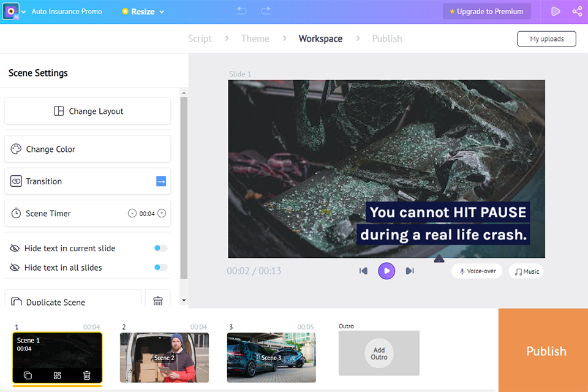Click the 00:02 / 00:13 time display

pos(254,271)
